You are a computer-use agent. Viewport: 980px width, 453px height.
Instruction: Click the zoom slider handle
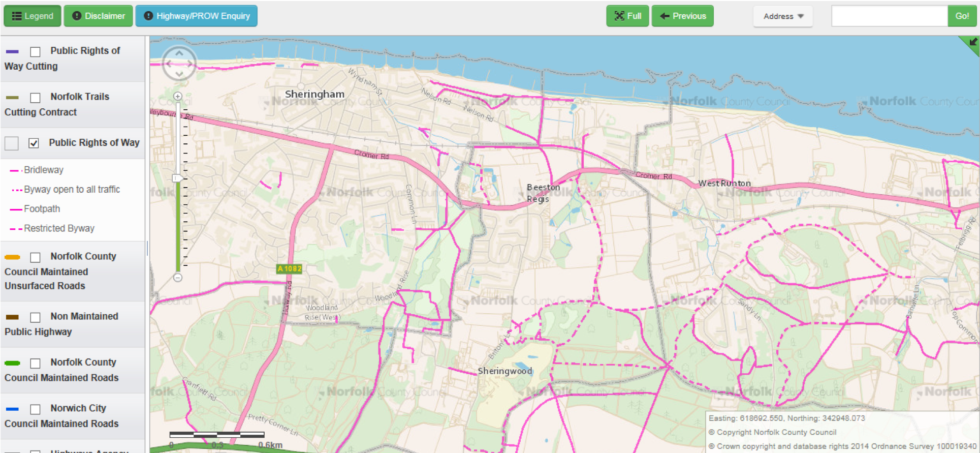(x=177, y=178)
